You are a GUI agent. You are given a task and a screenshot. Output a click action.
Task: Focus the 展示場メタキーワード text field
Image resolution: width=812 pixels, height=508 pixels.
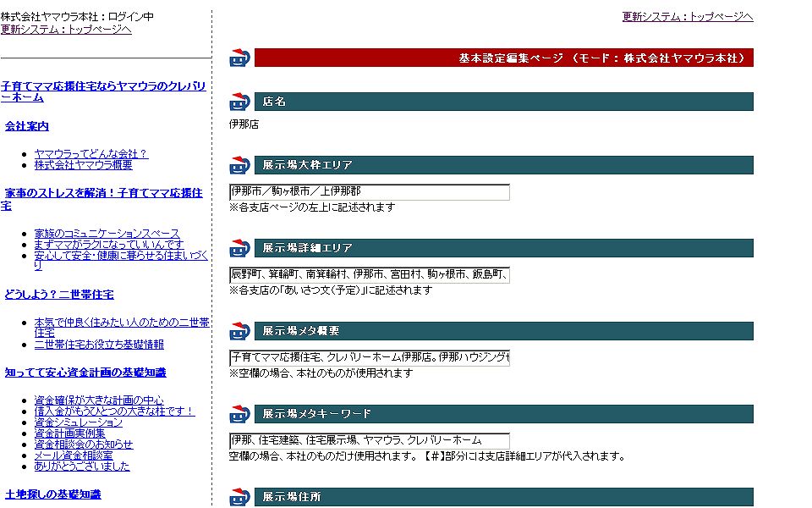[370, 440]
